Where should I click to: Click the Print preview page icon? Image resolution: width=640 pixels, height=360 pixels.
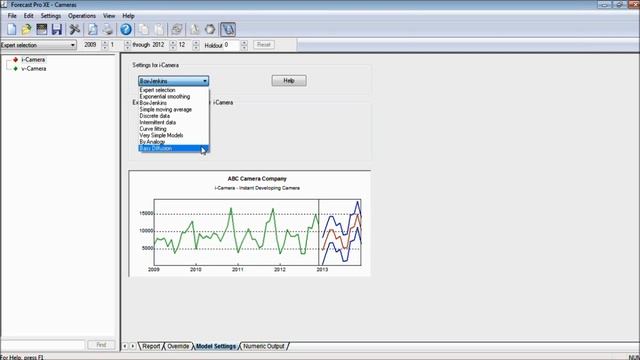[93, 29]
